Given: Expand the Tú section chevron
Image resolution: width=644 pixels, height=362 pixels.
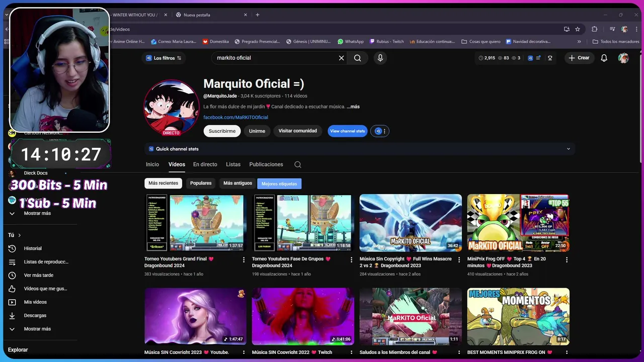Looking at the screenshot, I should pos(20,235).
